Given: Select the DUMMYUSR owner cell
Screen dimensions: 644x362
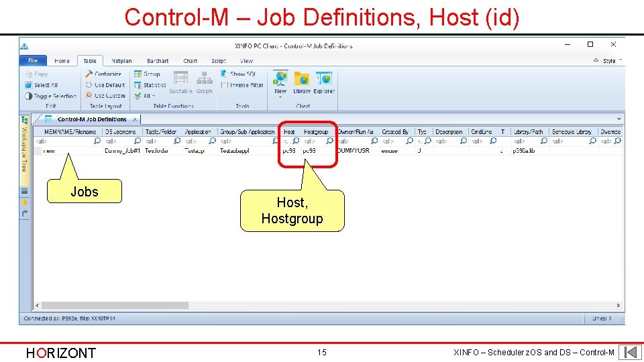Looking at the screenshot, I should click(x=357, y=151).
